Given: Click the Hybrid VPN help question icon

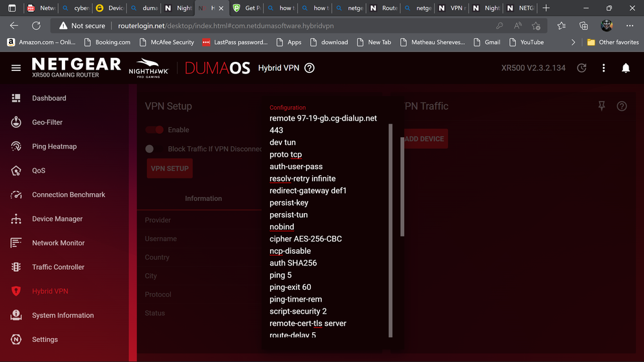Looking at the screenshot, I should pyautogui.click(x=309, y=68).
